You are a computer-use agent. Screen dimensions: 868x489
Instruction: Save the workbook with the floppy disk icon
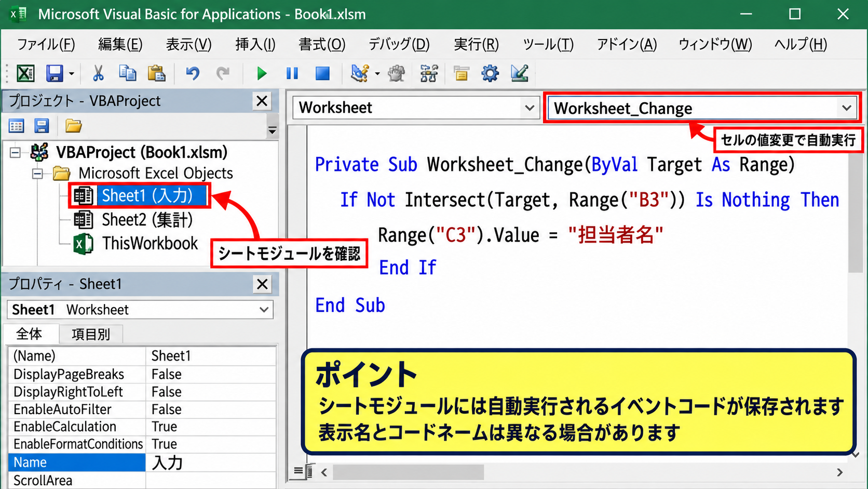(55, 73)
